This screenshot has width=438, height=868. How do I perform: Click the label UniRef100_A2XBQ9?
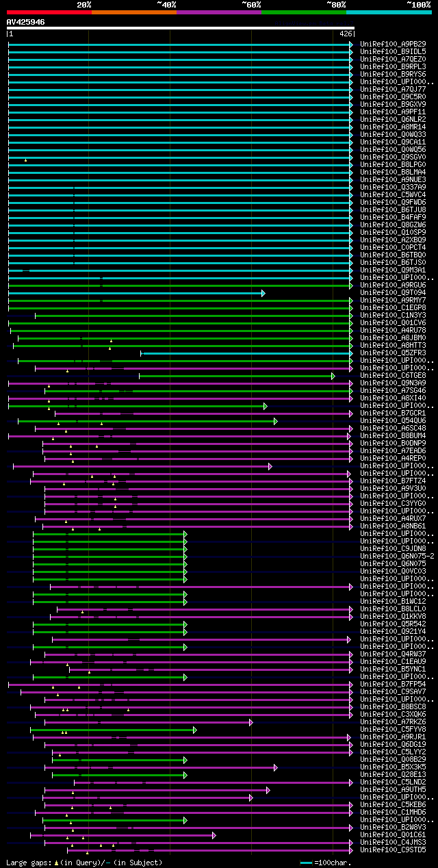[393, 240]
